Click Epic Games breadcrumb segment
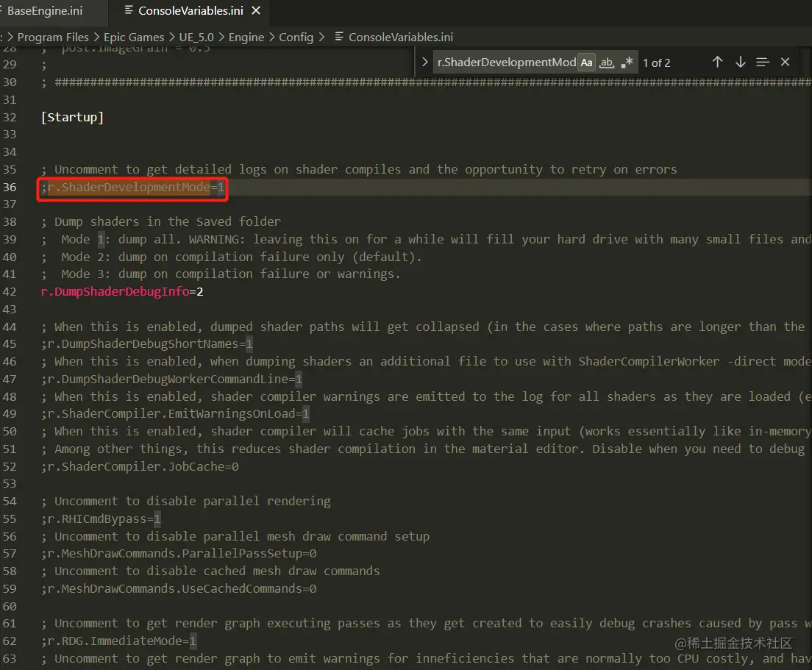This screenshot has height=670, width=812. pos(134,38)
